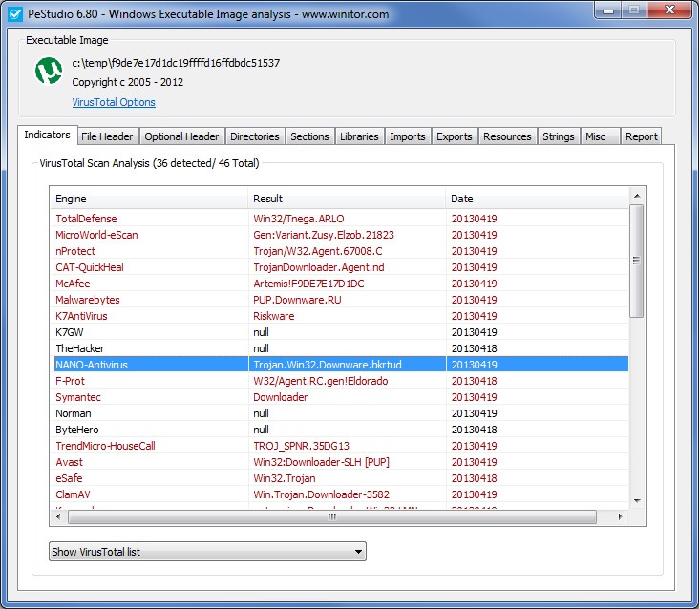Select the Malwarebytes engine row
Image resolution: width=700 pixels, height=609 pixels.
point(339,300)
